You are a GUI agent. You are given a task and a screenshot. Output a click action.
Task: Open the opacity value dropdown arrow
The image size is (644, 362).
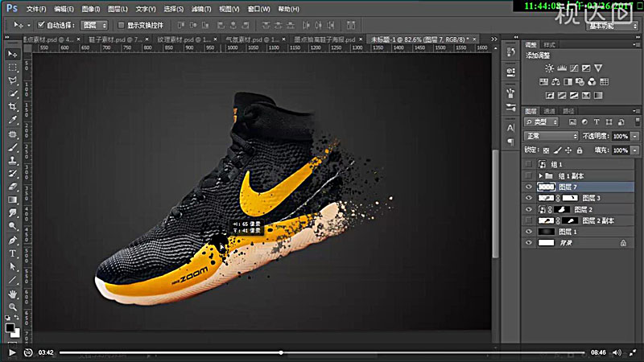coord(635,136)
